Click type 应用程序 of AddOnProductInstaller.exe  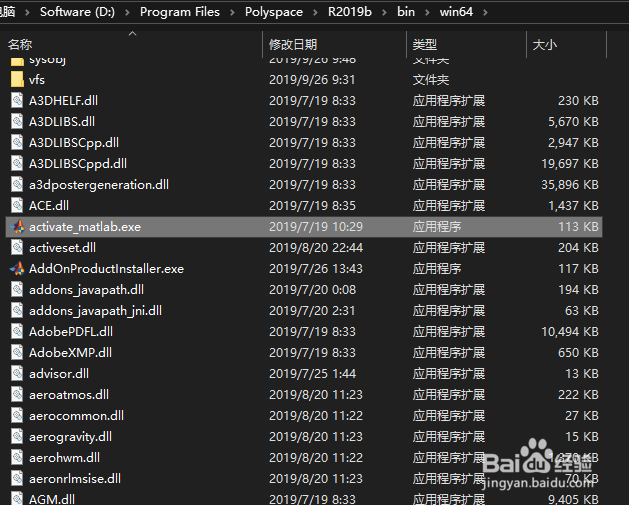[437, 268]
